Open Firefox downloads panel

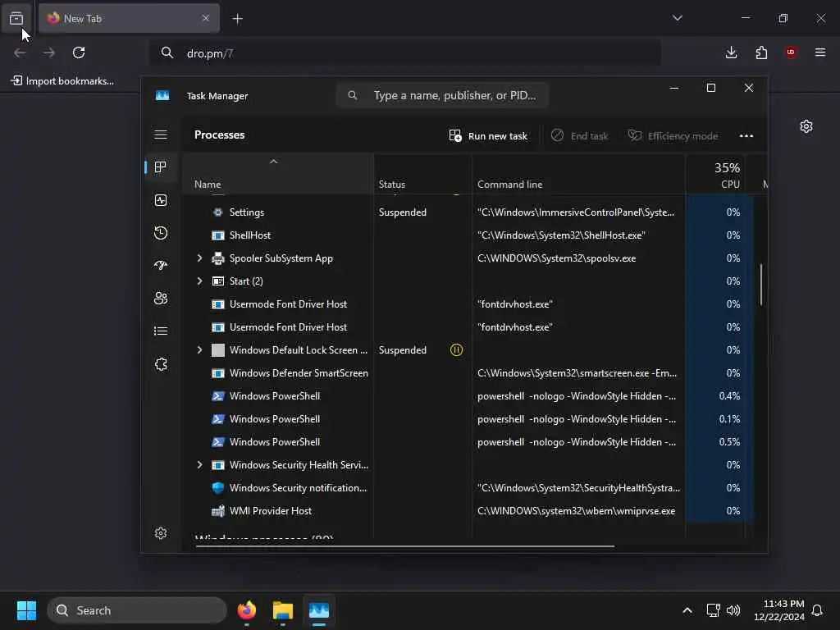tap(731, 52)
